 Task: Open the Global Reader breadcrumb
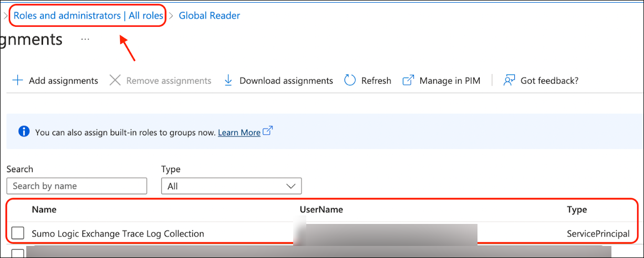(209, 16)
